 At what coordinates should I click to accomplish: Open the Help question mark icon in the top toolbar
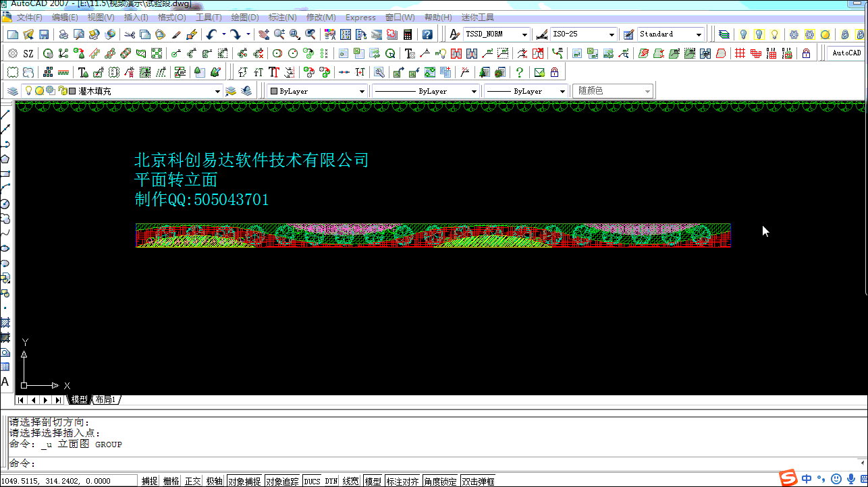(427, 34)
